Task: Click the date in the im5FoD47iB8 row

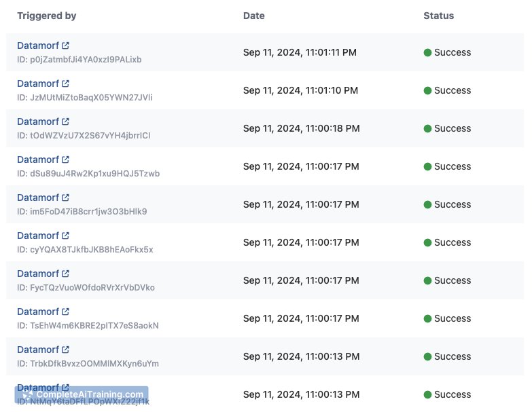Action: 301,204
